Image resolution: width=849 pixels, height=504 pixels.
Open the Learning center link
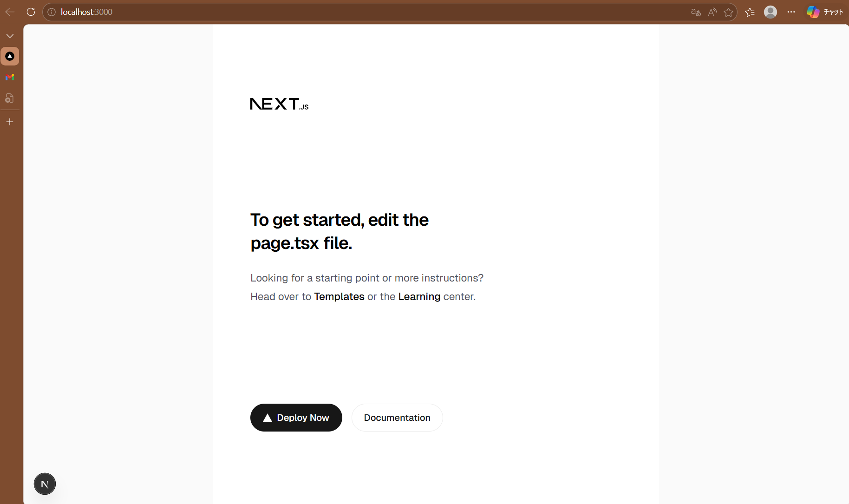pyautogui.click(x=419, y=296)
